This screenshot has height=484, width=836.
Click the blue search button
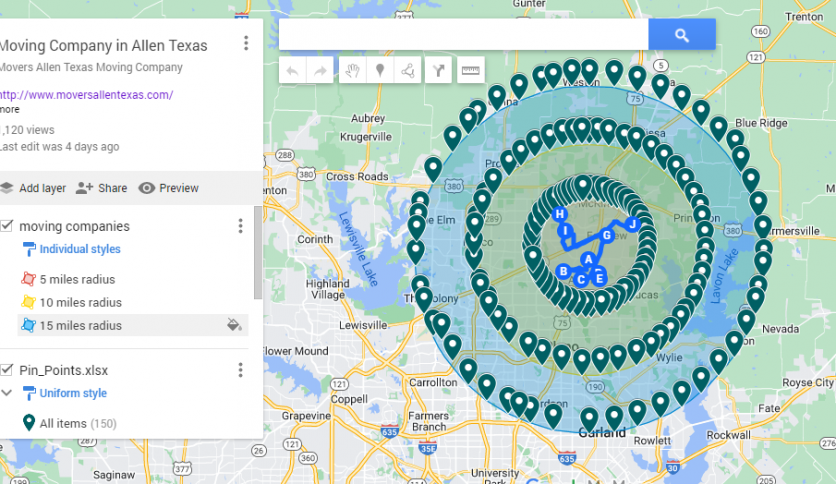(681, 35)
